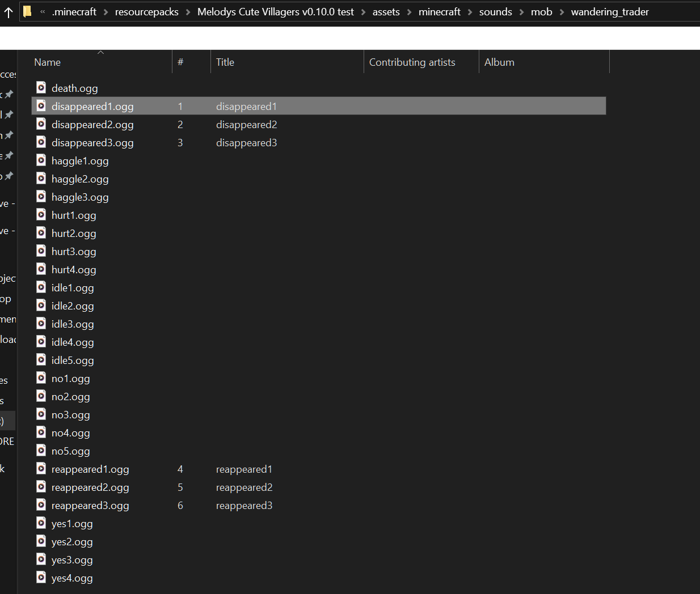This screenshot has height=594, width=700.
Task: Click the file icon of death.ogg
Action: [41, 87]
